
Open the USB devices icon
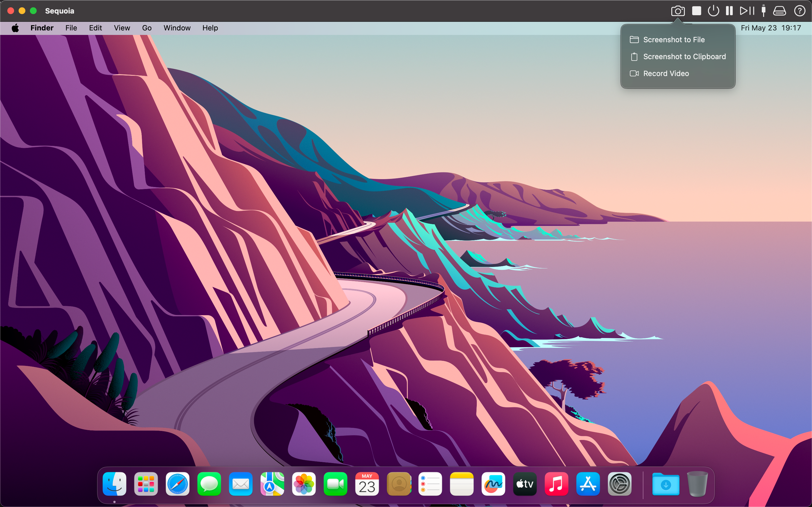coord(763,11)
